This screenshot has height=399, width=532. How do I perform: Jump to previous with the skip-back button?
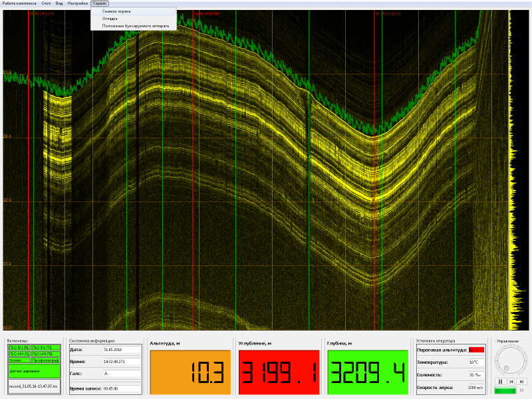pyautogui.click(x=511, y=381)
